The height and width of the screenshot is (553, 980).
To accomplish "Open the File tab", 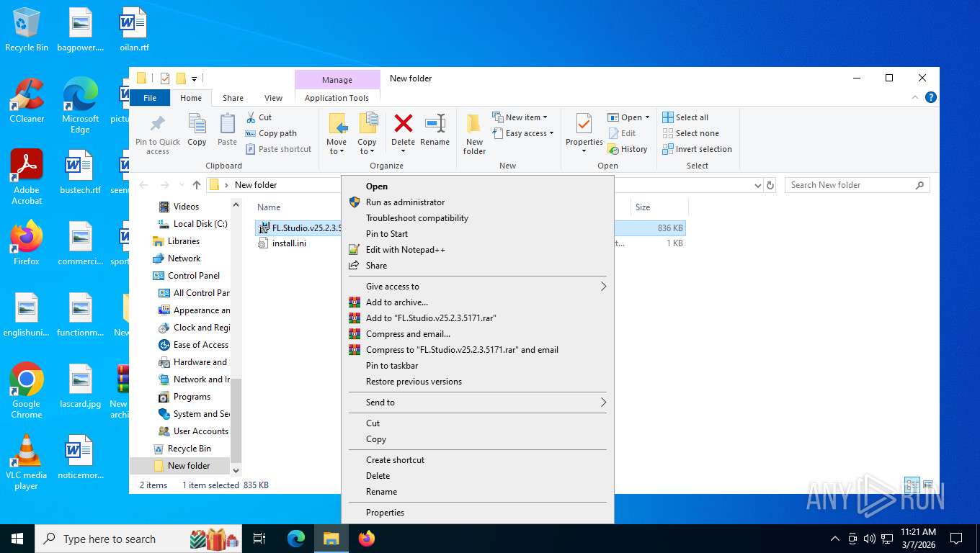I will tap(150, 98).
